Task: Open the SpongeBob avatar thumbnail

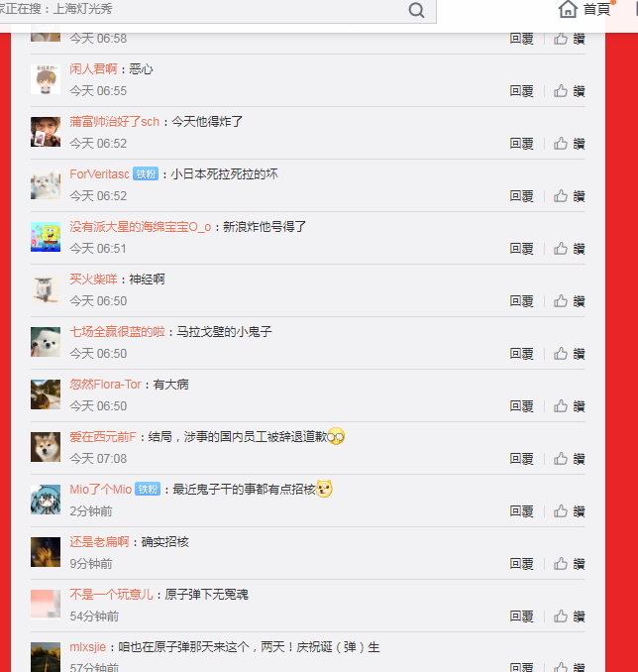Action: (x=46, y=237)
